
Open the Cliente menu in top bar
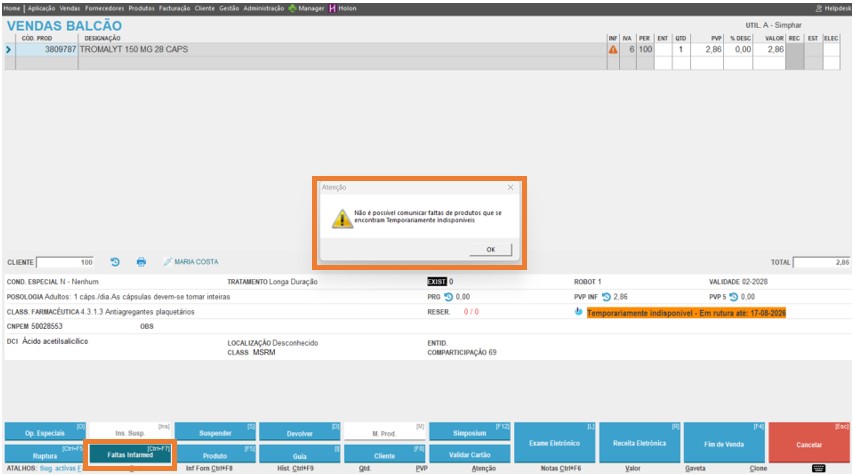click(205, 8)
